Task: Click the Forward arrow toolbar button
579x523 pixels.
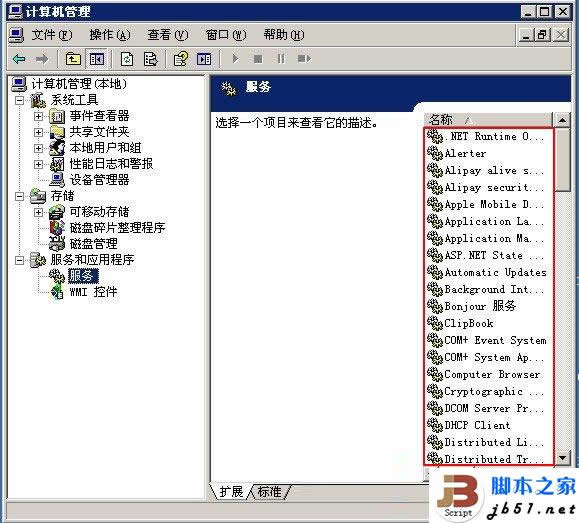Action: [x=42, y=59]
